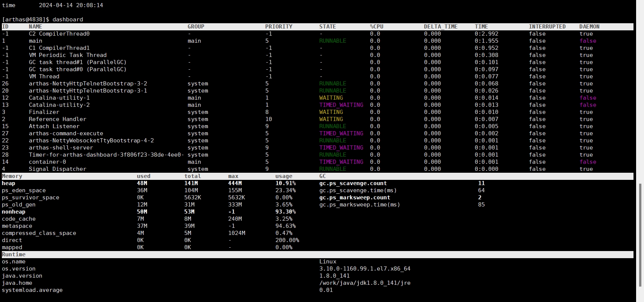
Task: Click the 'VM Periodic Task Thread' row name
Action: click(68, 55)
